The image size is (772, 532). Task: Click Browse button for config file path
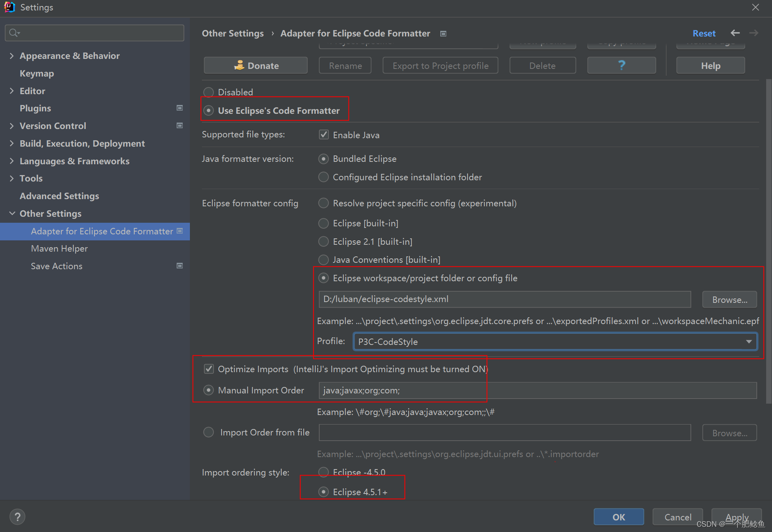(729, 300)
